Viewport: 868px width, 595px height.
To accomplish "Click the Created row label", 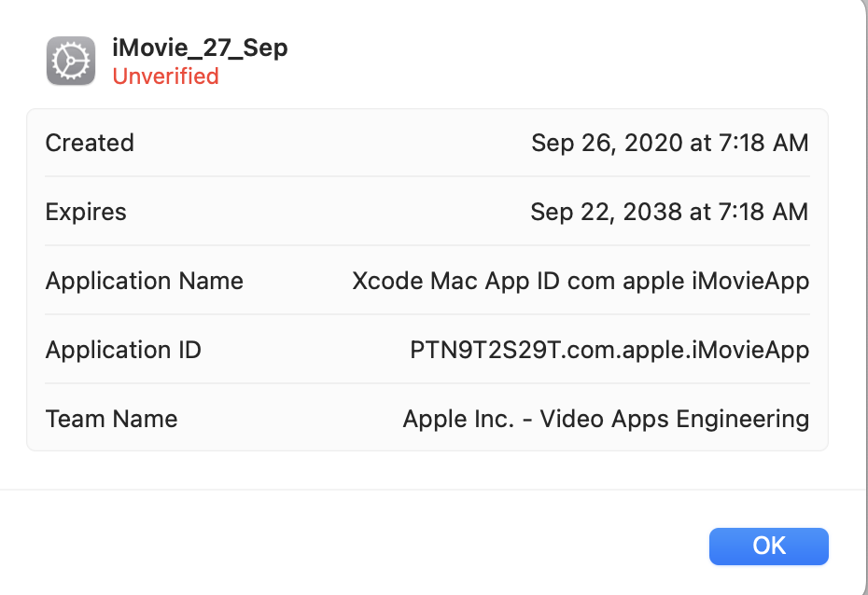I will [x=90, y=143].
